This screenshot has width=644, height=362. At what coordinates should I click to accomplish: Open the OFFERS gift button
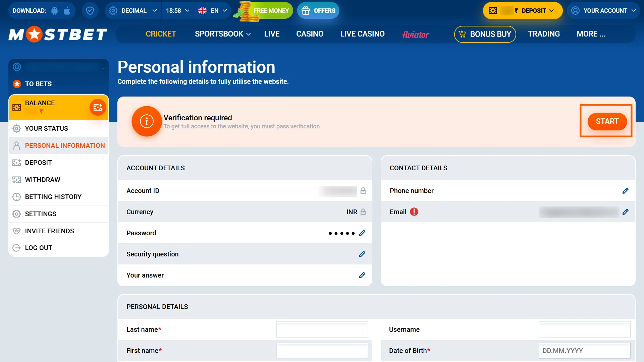(x=318, y=11)
